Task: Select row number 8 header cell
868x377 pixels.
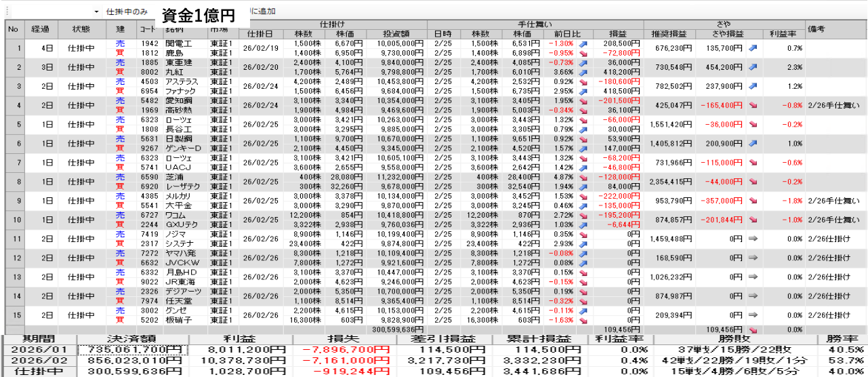Action: pos(13,182)
